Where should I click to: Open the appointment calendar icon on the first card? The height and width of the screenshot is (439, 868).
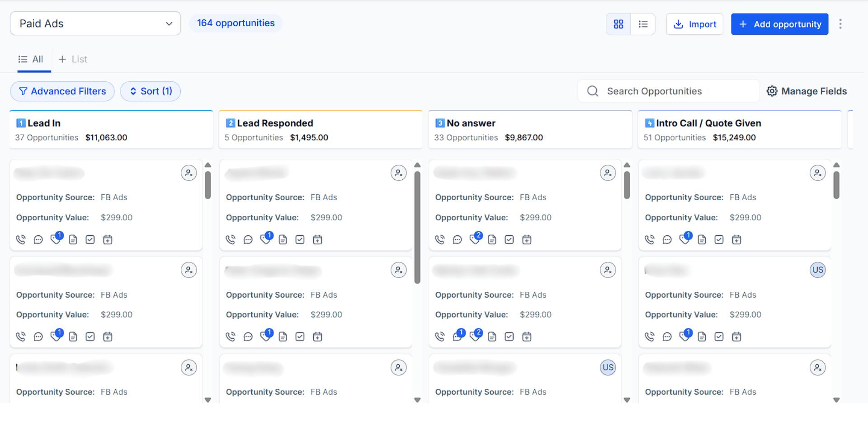click(x=108, y=239)
